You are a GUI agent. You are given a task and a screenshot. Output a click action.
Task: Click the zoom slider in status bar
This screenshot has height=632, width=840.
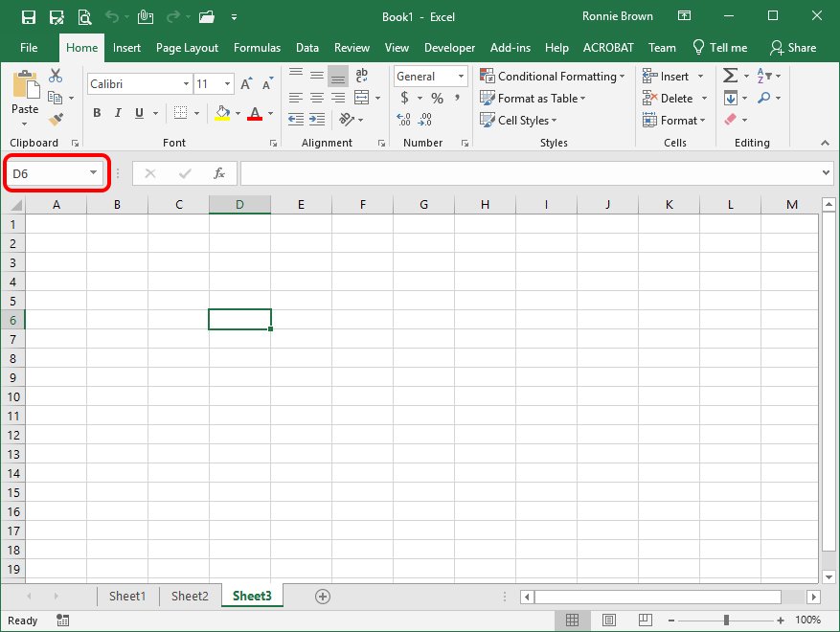click(x=727, y=621)
